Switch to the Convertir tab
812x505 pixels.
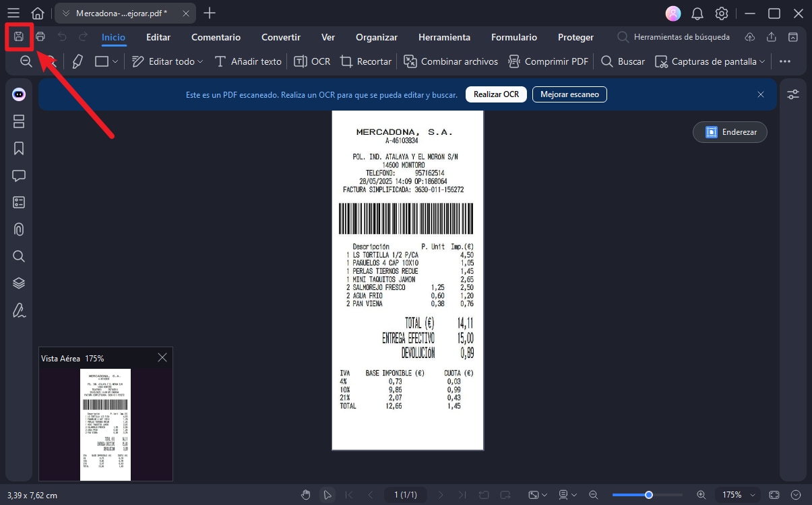pyautogui.click(x=281, y=37)
